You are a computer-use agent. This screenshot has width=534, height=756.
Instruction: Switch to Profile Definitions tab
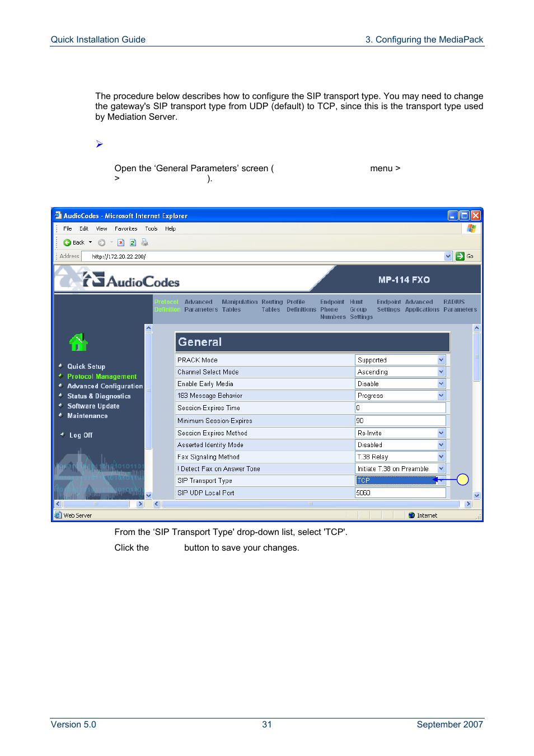coord(301,306)
